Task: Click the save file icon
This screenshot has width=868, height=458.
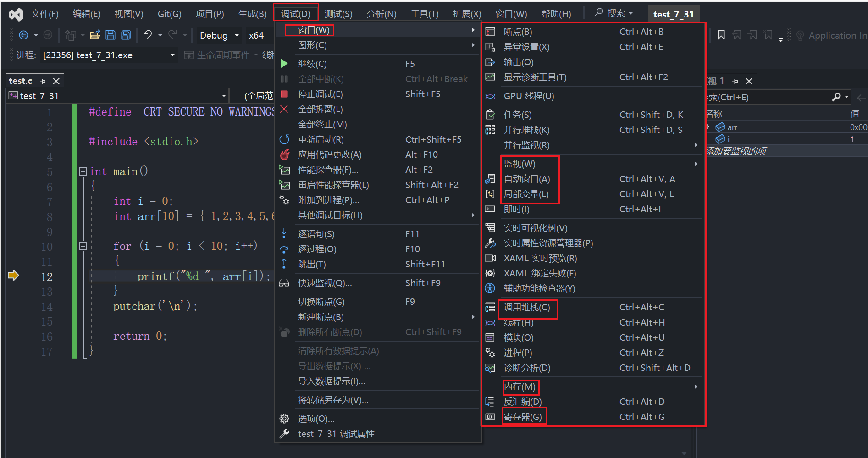Action: pyautogui.click(x=111, y=35)
